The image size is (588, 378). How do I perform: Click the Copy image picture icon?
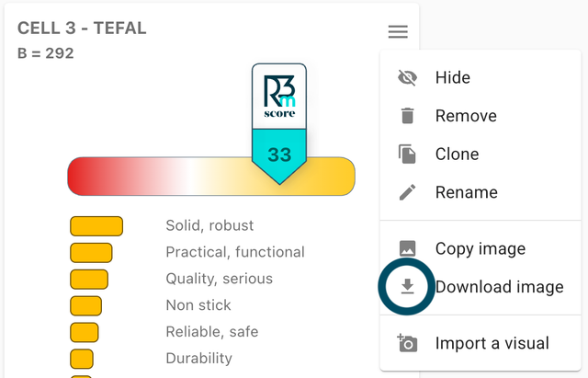click(407, 249)
